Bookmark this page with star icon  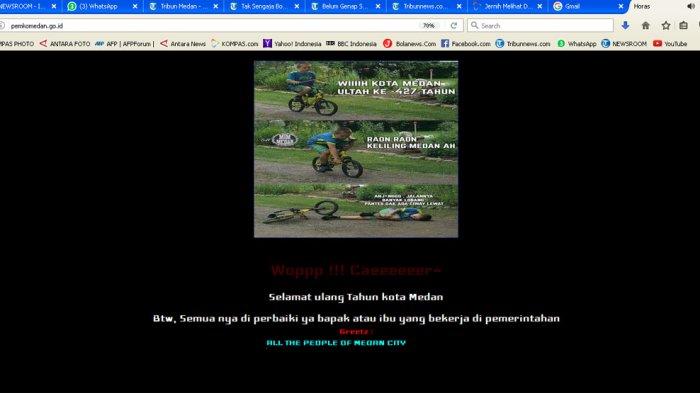(666, 25)
